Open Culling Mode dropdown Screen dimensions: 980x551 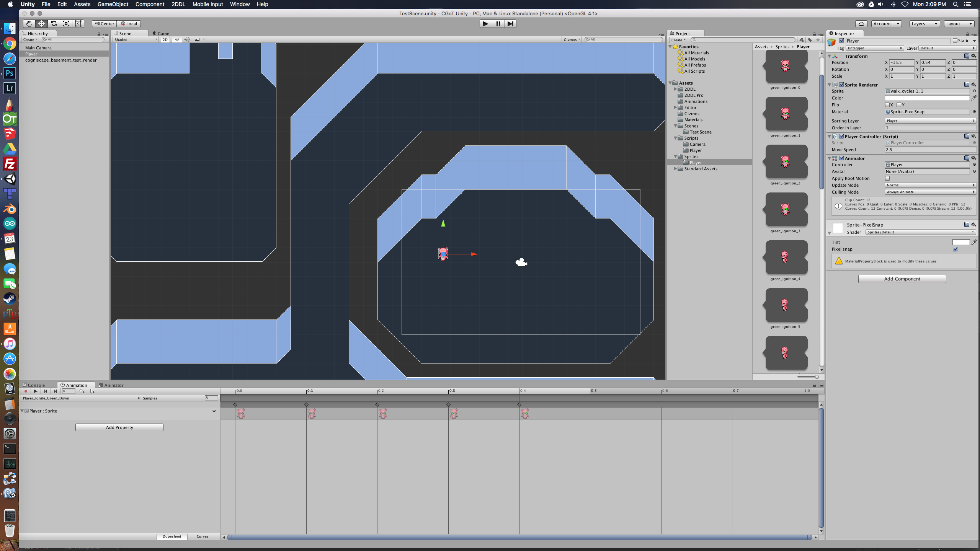pos(930,192)
